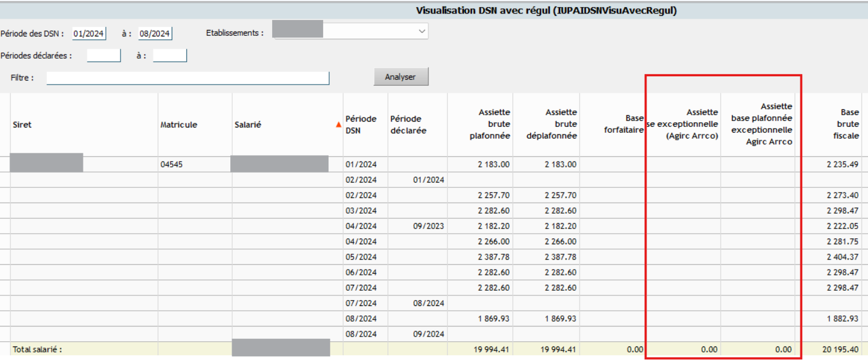The height and width of the screenshot is (360, 868).
Task: Sort by the Salarié column header
Action: tap(248, 125)
